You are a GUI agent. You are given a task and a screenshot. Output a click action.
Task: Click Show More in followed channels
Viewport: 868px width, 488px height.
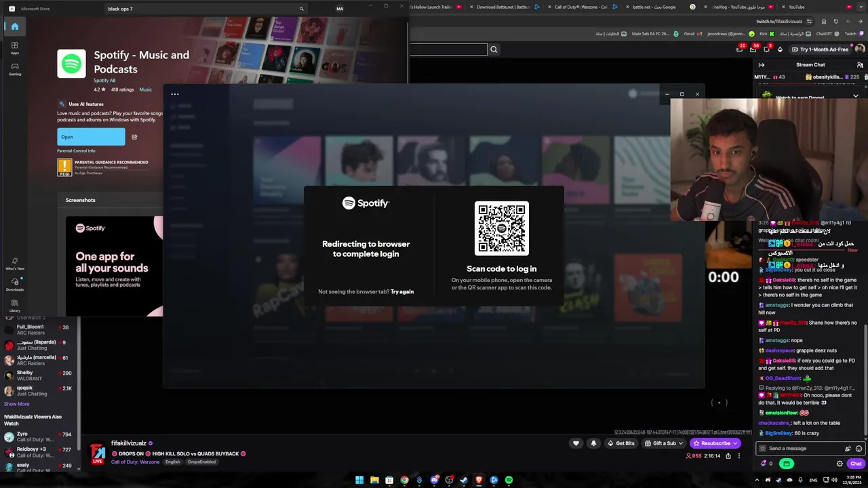[16, 404]
